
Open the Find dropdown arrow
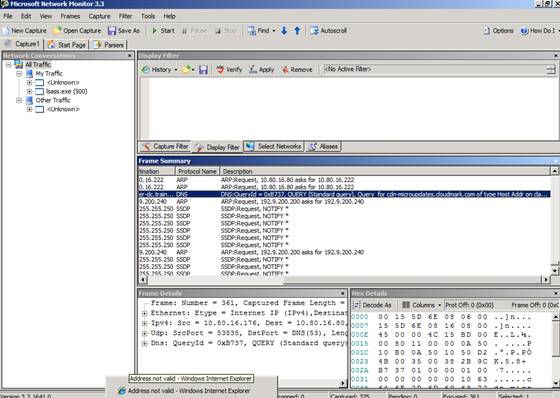tap(274, 31)
